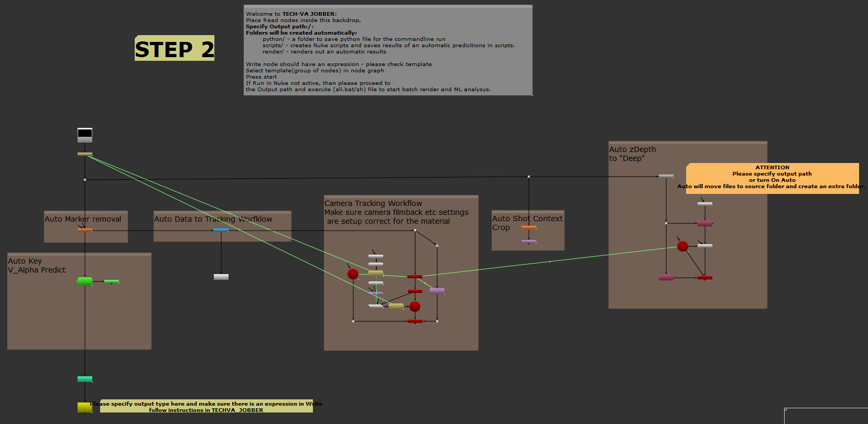This screenshot has width=868, height=424.
Task: Select the green hexagonal node in Auto Key
Action: click(x=85, y=281)
